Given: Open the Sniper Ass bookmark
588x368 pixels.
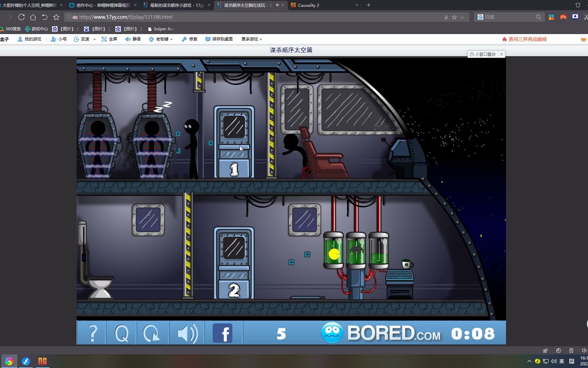Looking at the screenshot, I should coord(161,29).
